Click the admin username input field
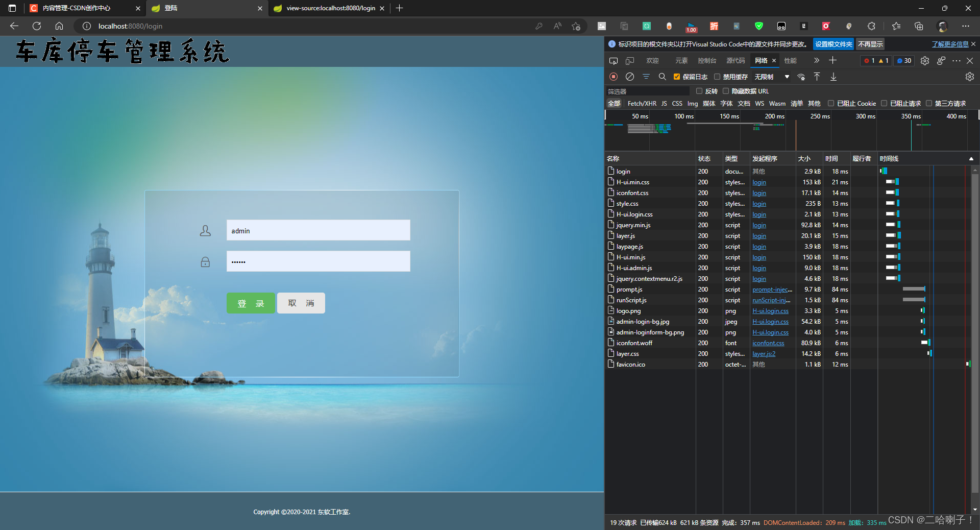 pos(318,230)
